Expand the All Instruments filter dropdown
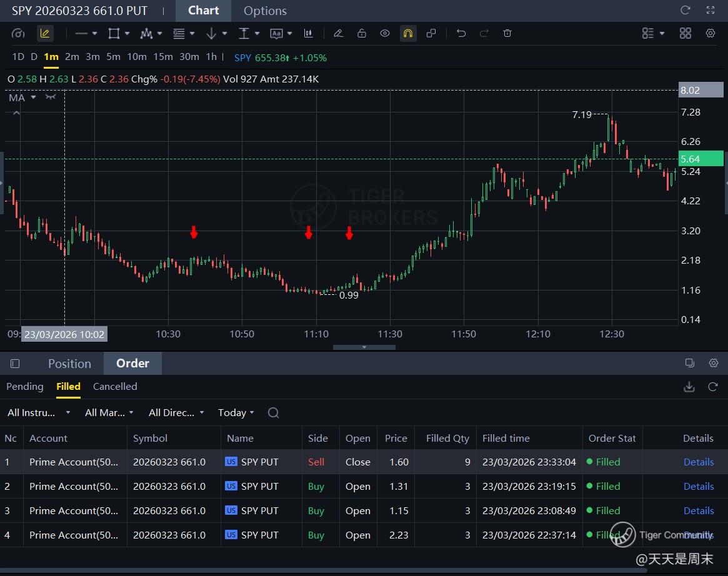Screen dimensions: 728x576 point(38,413)
